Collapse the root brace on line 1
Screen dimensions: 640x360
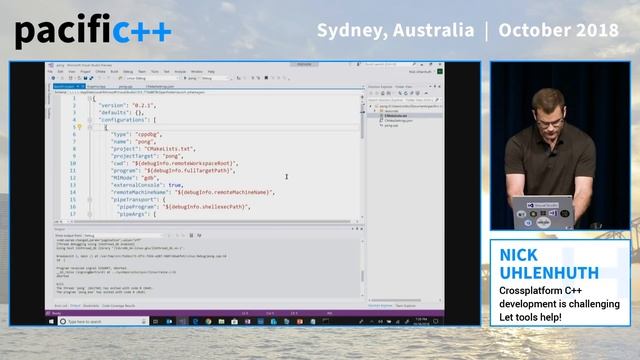[x=89, y=98]
